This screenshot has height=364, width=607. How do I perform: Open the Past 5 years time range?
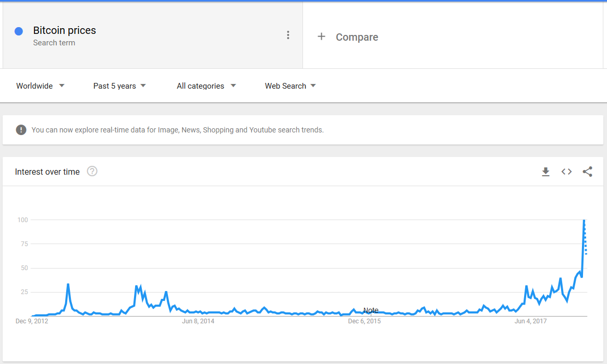click(x=119, y=86)
